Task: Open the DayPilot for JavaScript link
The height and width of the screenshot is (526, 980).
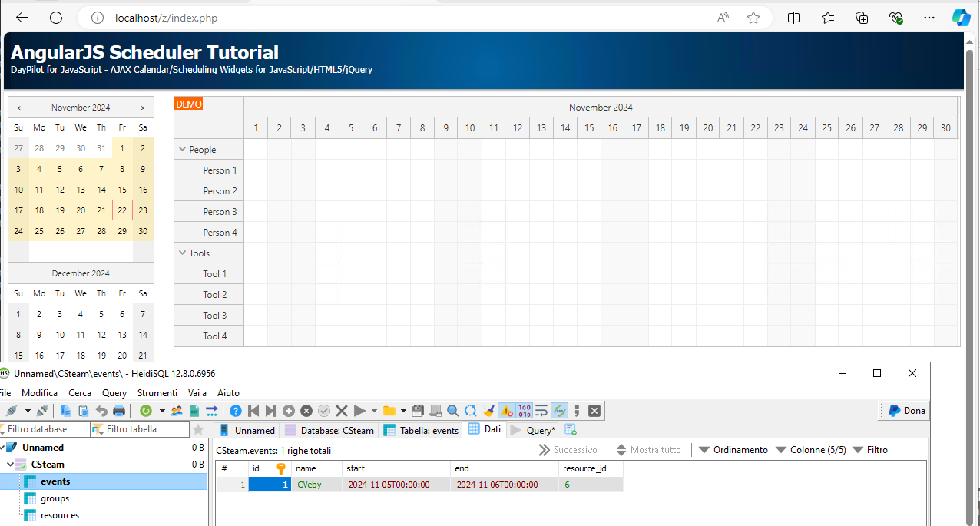Action: tap(56, 69)
